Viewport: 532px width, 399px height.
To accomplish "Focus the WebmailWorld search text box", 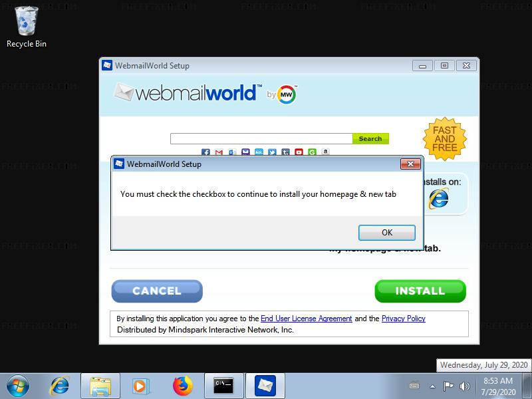I will tap(261, 138).
